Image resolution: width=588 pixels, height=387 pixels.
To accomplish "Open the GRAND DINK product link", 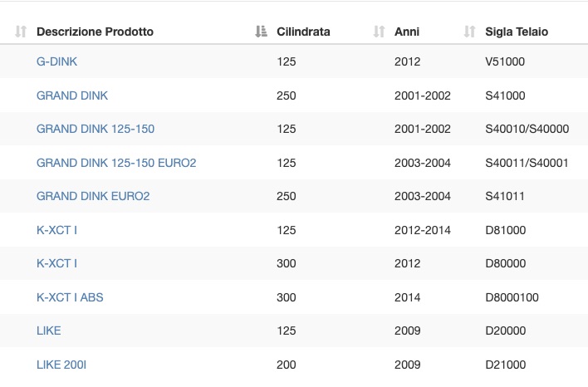I will [x=72, y=96].
